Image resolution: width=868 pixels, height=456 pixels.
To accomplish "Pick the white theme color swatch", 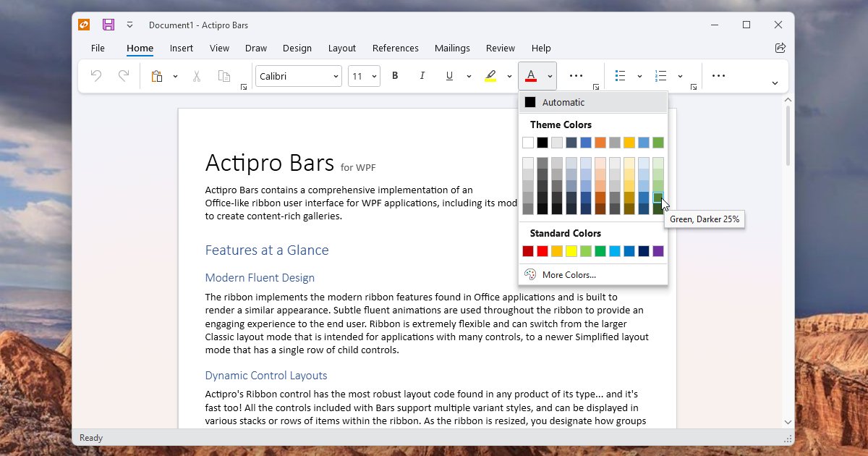I will pyautogui.click(x=528, y=143).
